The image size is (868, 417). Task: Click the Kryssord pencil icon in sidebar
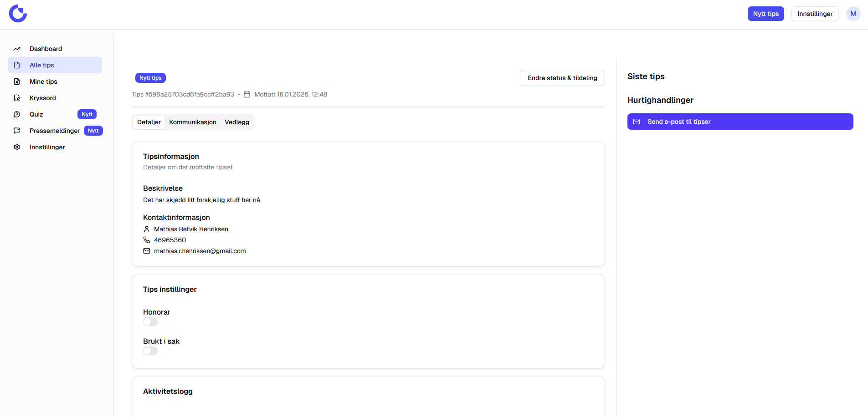click(x=17, y=98)
